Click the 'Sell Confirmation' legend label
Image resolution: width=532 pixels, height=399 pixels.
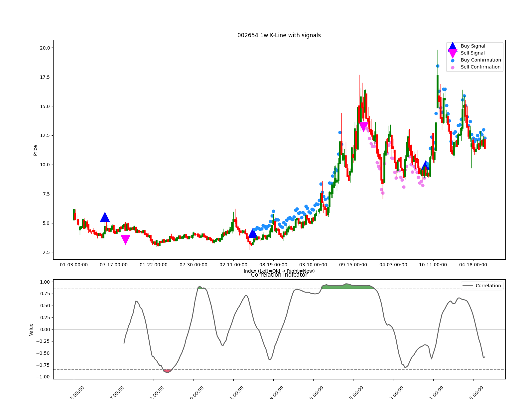point(480,67)
